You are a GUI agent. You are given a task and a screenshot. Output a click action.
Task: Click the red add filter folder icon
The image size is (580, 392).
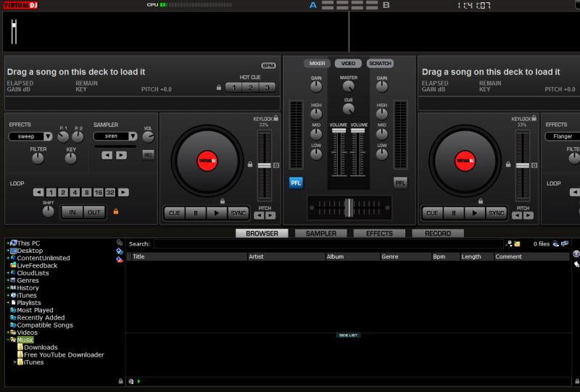(120, 259)
